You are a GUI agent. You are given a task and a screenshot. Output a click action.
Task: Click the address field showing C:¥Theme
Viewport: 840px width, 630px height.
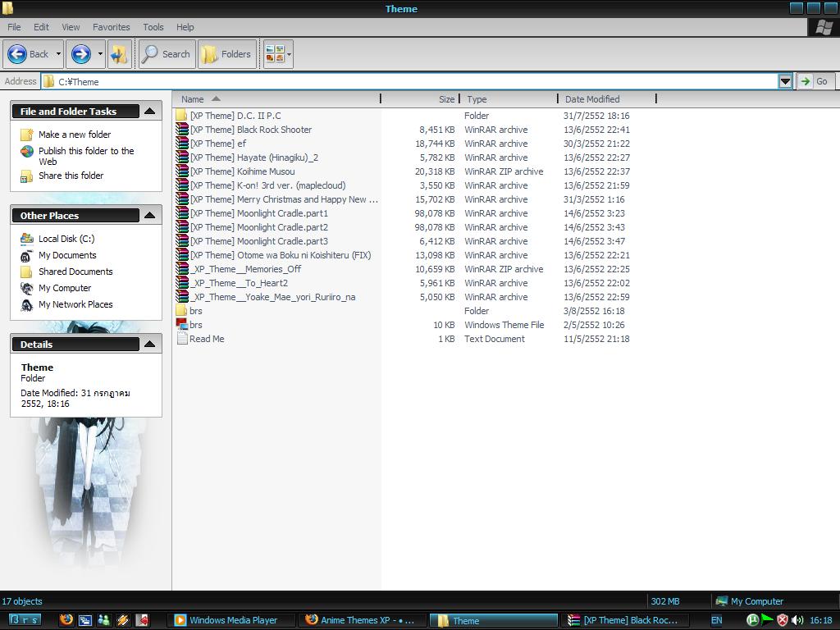click(x=410, y=81)
